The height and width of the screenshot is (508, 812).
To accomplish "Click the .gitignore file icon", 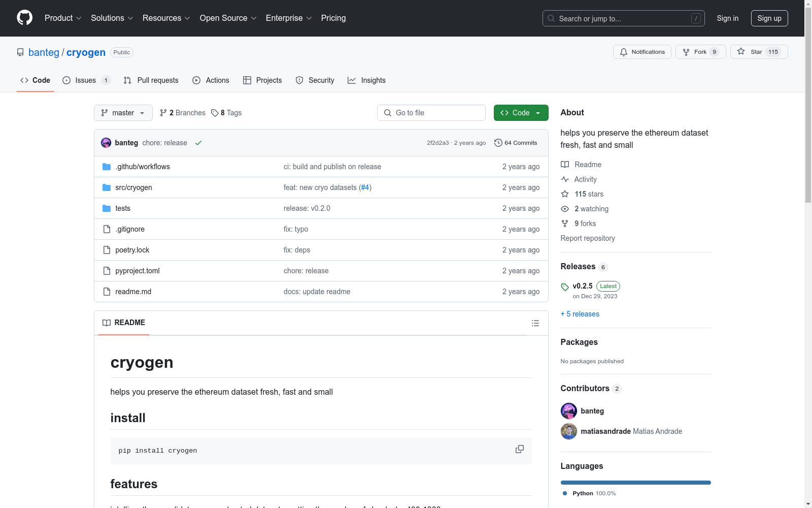I will tap(107, 229).
